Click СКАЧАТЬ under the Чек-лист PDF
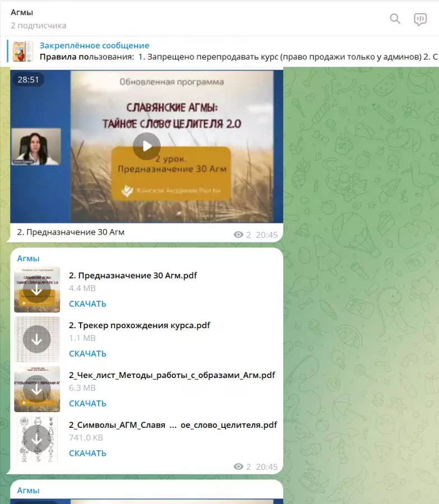 click(87, 404)
